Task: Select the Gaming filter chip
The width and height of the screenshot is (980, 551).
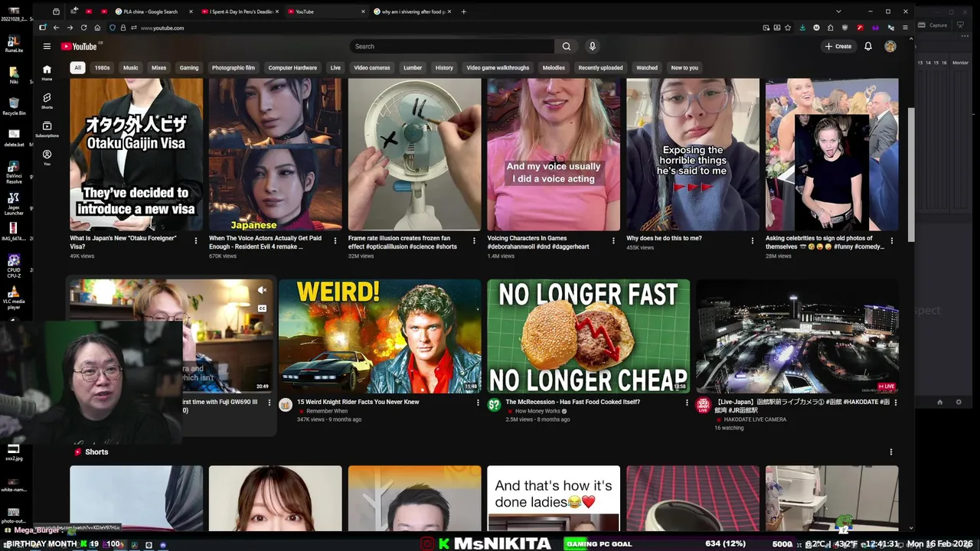Action: pos(189,67)
